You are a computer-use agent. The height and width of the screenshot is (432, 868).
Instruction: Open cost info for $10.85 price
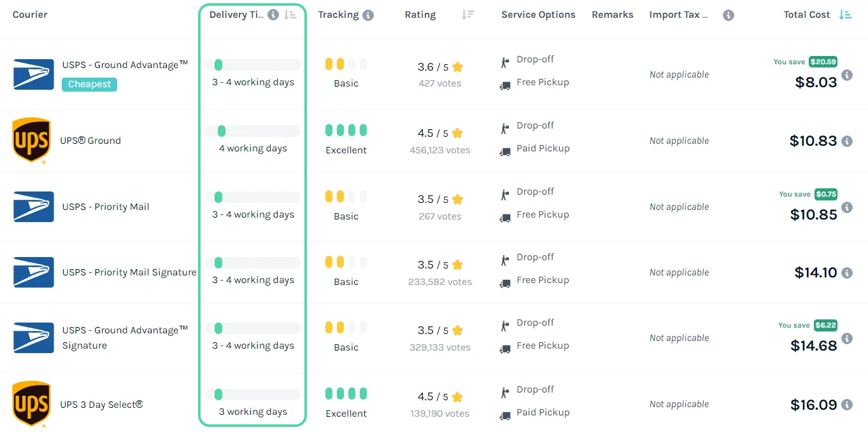[847, 207]
